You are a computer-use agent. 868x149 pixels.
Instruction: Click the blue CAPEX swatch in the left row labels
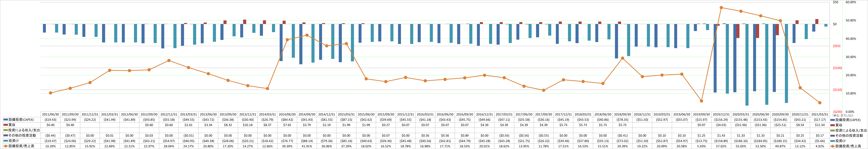coord(5,120)
